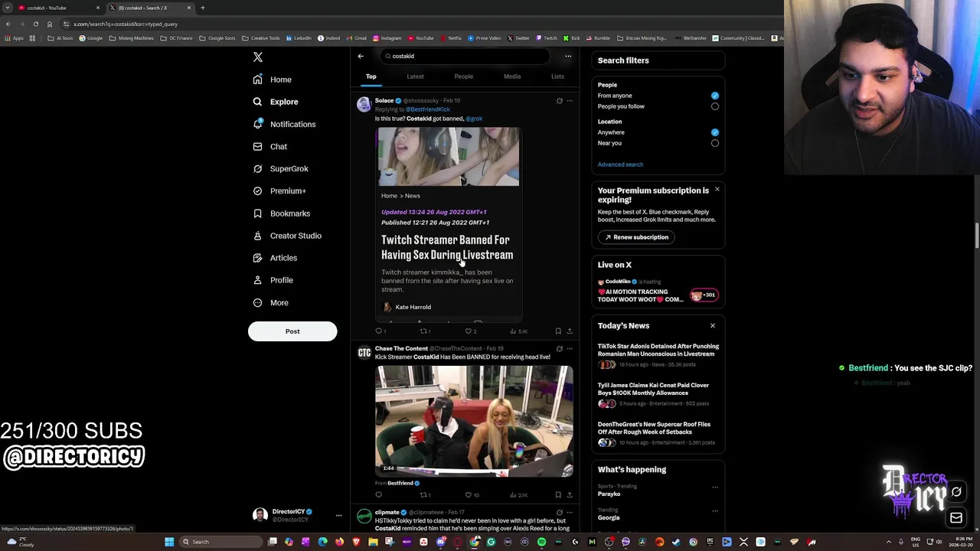Viewport: 980px width, 551px height.
Task: Open Solace profile avatar
Action: [364, 105]
